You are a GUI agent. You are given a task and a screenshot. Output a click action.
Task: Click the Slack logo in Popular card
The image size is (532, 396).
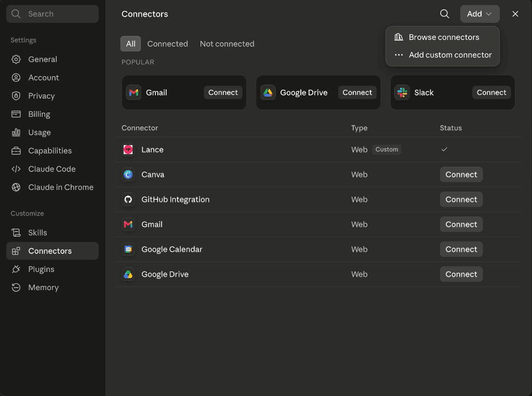(402, 92)
